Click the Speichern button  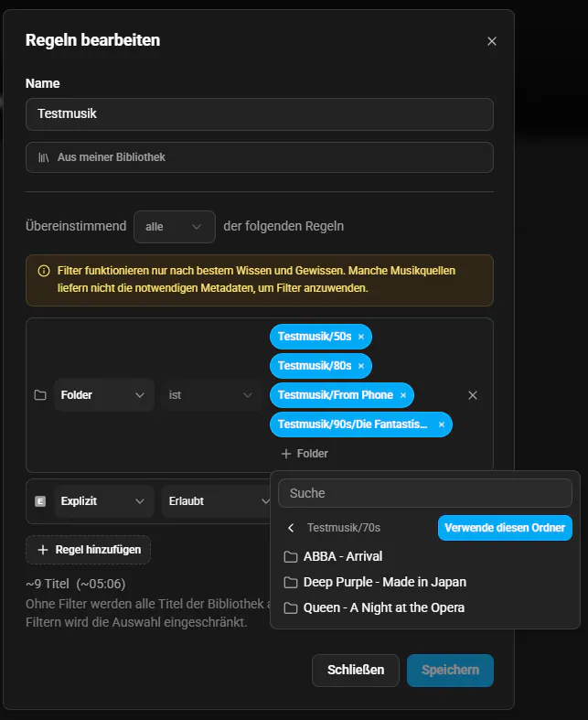(450, 671)
